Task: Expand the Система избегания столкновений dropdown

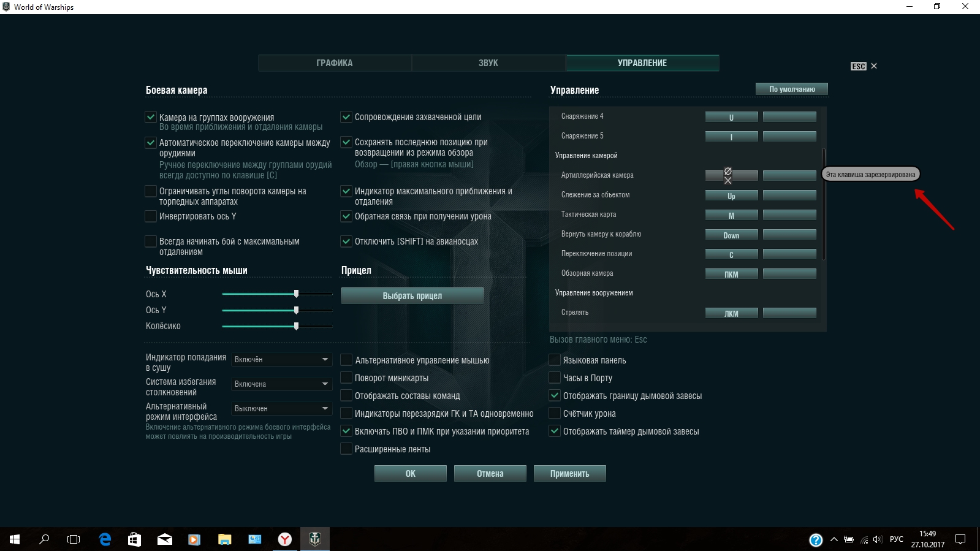Action: click(x=281, y=384)
